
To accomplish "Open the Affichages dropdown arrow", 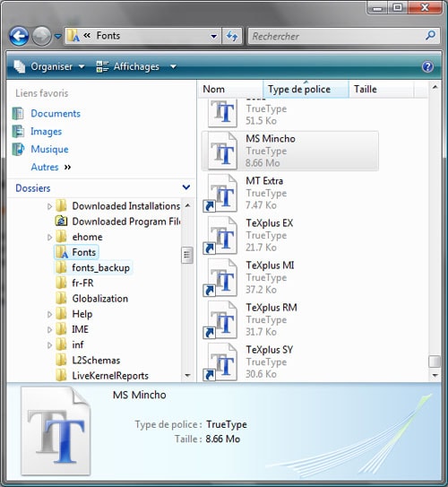I will (x=173, y=66).
